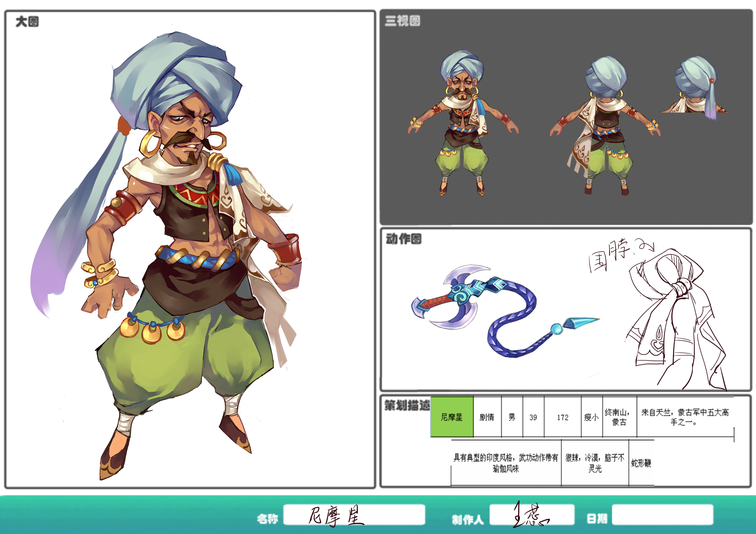Select the front-view 3D model

pos(463,123)
